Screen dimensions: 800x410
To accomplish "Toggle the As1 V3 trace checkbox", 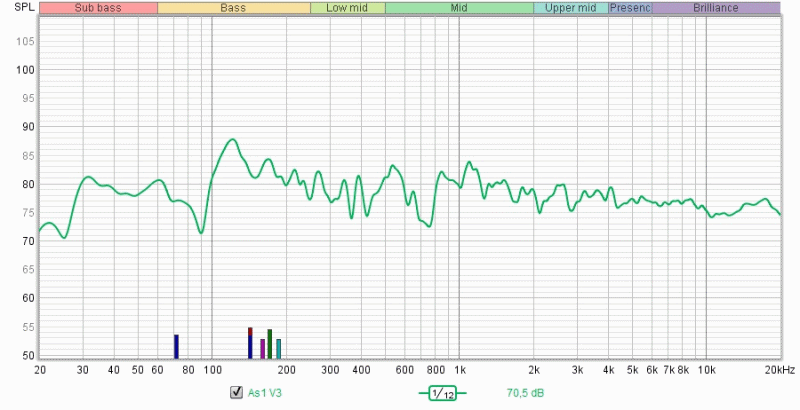I will pos(236,392).
